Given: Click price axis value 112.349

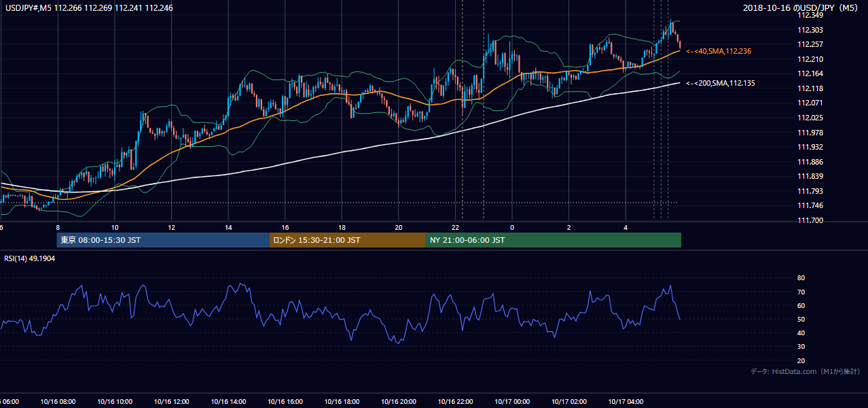Looking at the screenshot, I should [x=810, y=15].
